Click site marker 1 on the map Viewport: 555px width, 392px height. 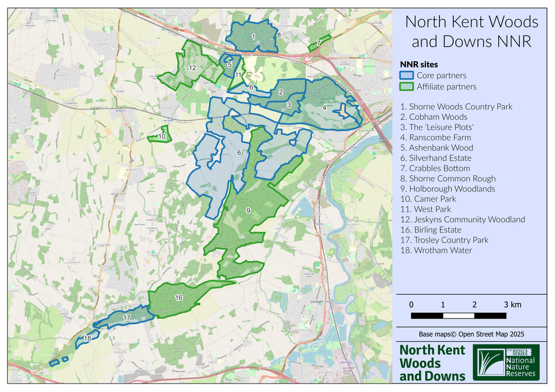[x=253, y=37]
